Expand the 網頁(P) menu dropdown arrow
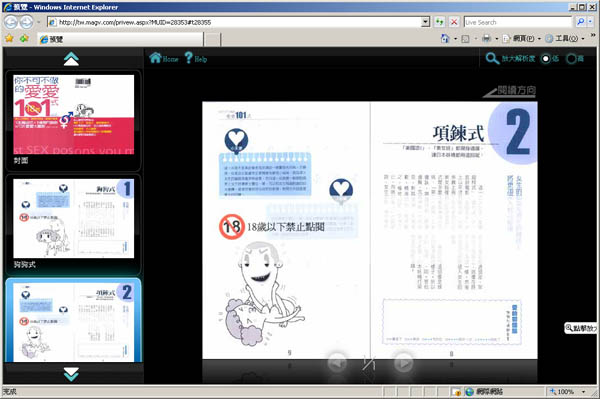The height and width of the screenshot is (399, 600). [539, 39]
